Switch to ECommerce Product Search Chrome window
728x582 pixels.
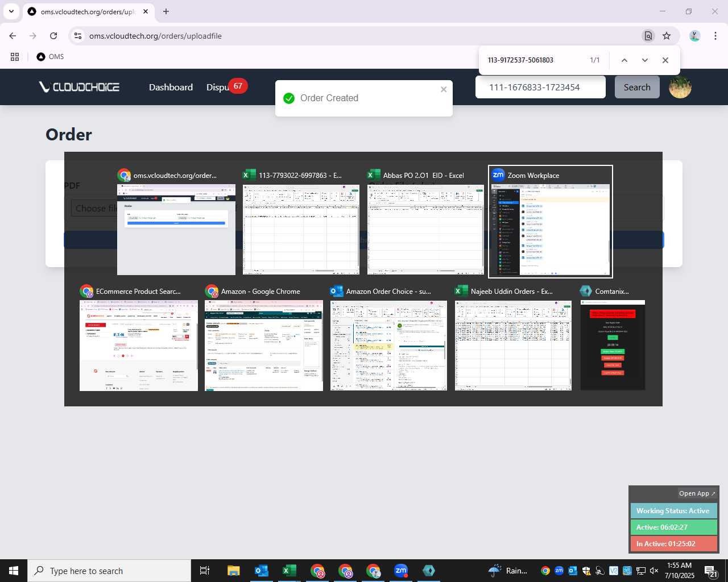[x=139, y=338]
